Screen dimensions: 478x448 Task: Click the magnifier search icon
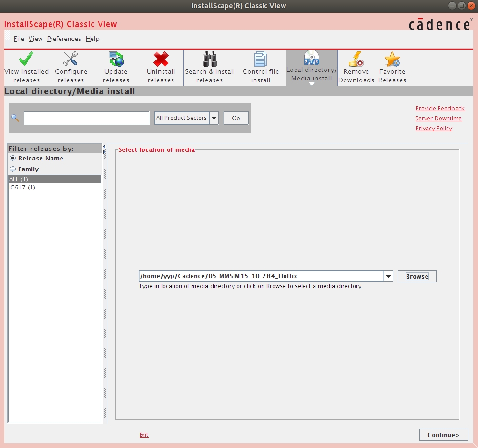click(x=15, y=118)
